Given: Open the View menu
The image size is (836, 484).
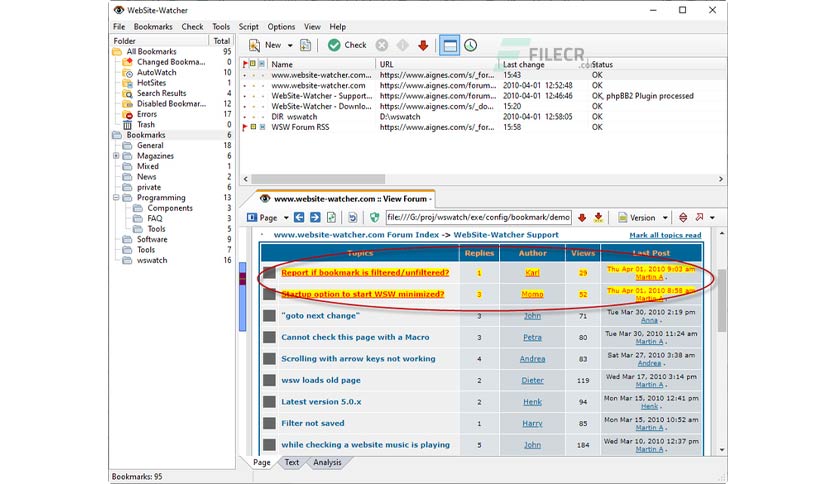Looking at the screenshot, I should coord(312,27).
